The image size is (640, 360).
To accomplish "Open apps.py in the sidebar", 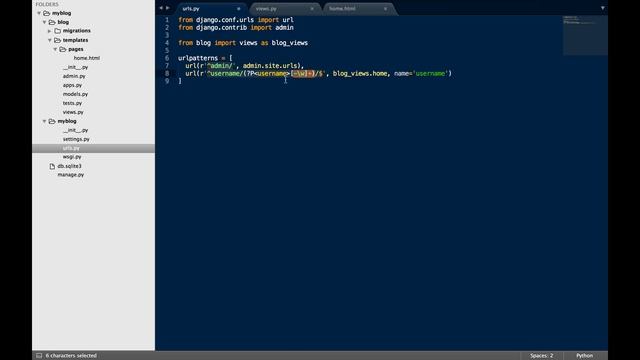I will (x=72, y=85).
